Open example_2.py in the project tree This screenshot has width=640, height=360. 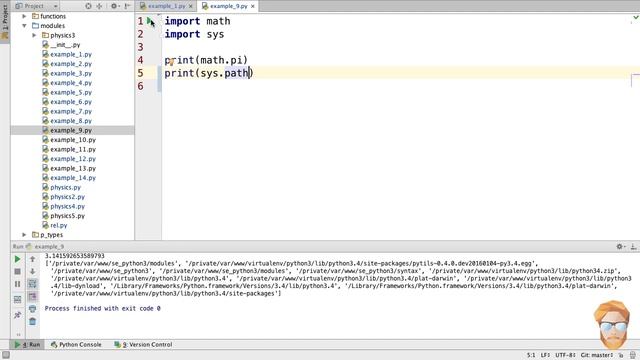pyautogui.click(x=67, y=64)
